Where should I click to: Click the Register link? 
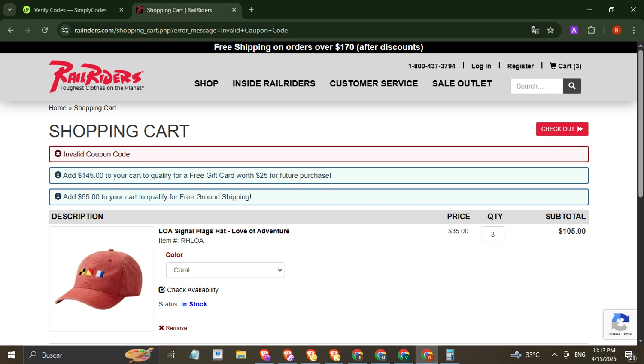tap(520, 66)
